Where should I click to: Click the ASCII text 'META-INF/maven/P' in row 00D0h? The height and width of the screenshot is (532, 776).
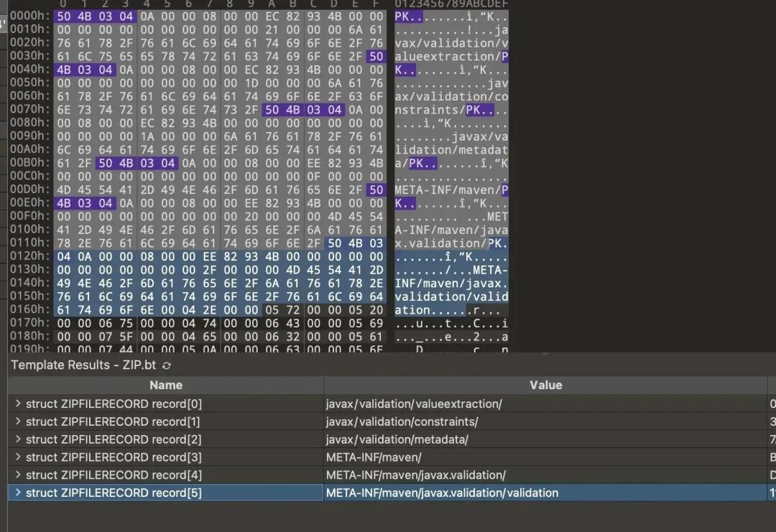[x=451, y=190]
